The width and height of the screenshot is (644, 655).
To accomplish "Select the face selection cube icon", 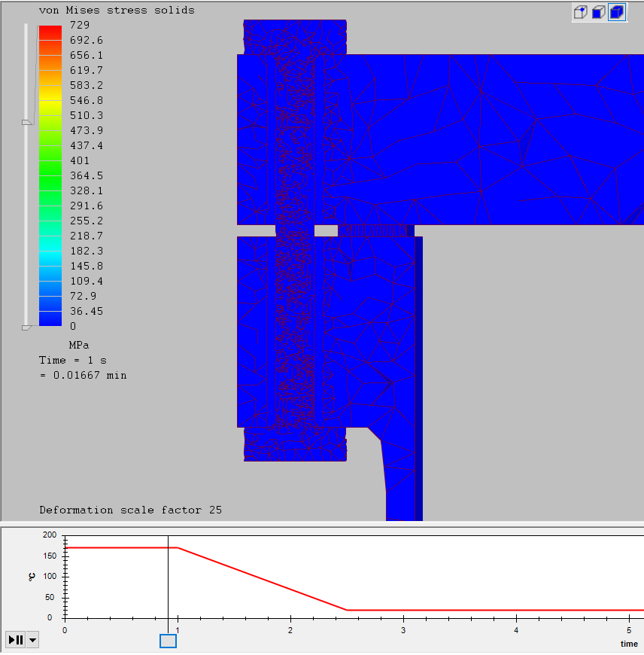I will 599,13.
